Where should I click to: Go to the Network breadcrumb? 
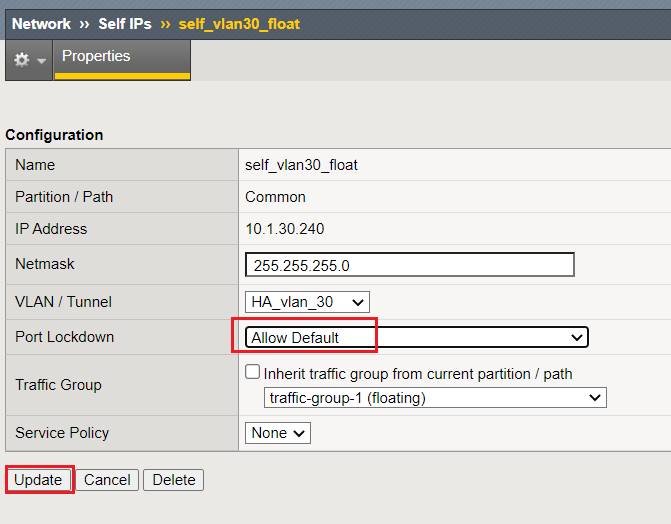(x=42, y=24)
